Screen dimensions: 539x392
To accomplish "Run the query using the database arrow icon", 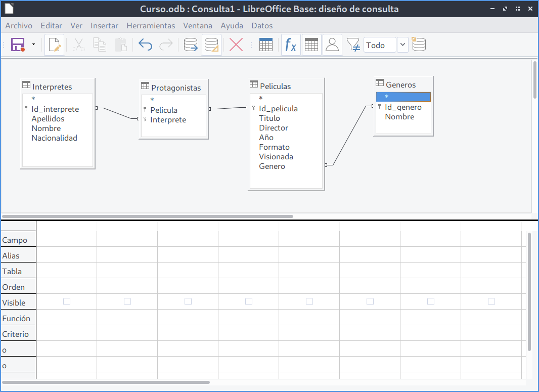I will 191,45.
